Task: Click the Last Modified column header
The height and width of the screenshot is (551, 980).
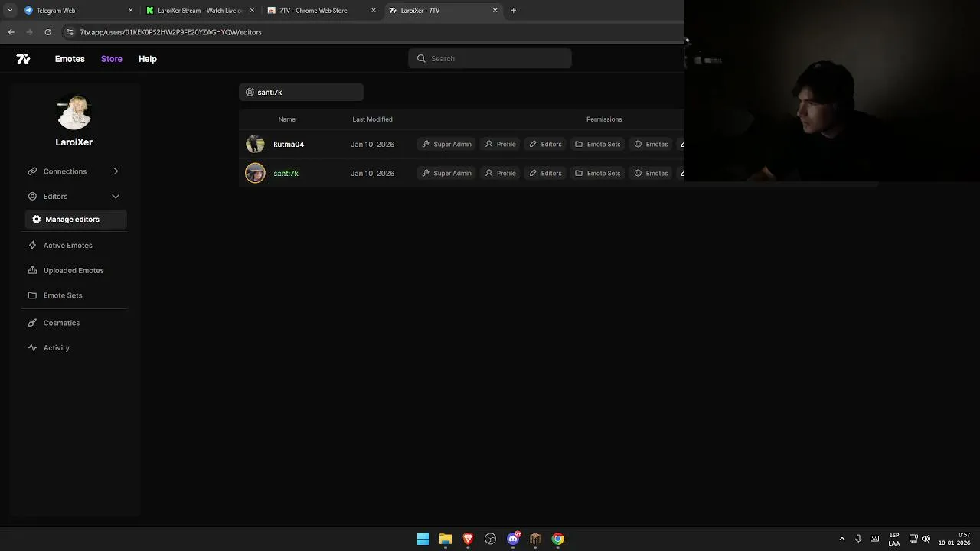Action: coord(372,119)
